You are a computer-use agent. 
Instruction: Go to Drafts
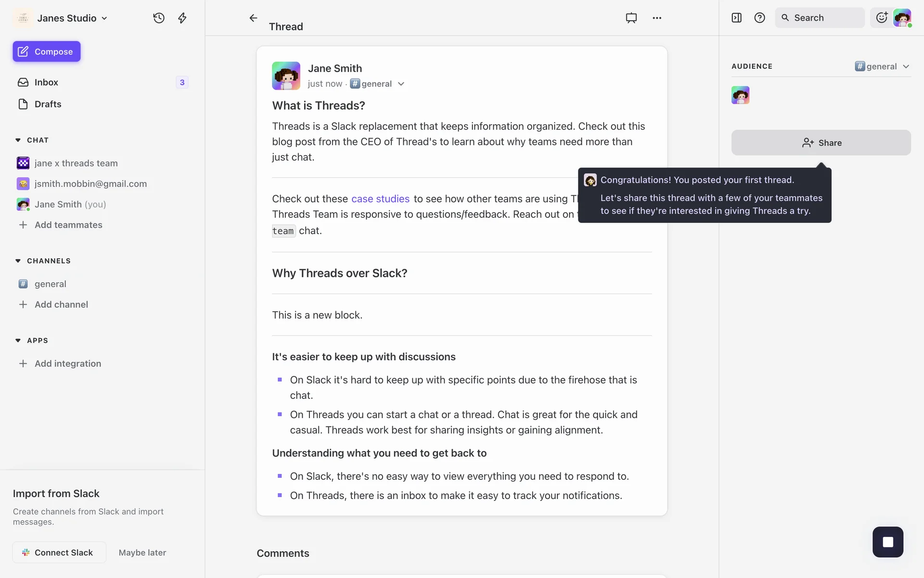pos(48,104)
